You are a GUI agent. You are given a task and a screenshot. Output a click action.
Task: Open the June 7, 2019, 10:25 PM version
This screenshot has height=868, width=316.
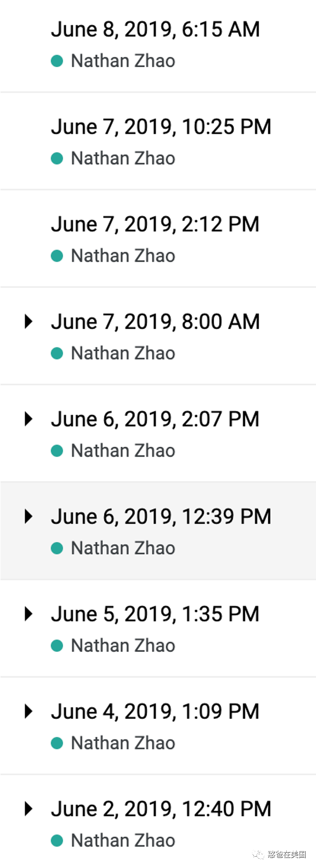pos(158,141)
